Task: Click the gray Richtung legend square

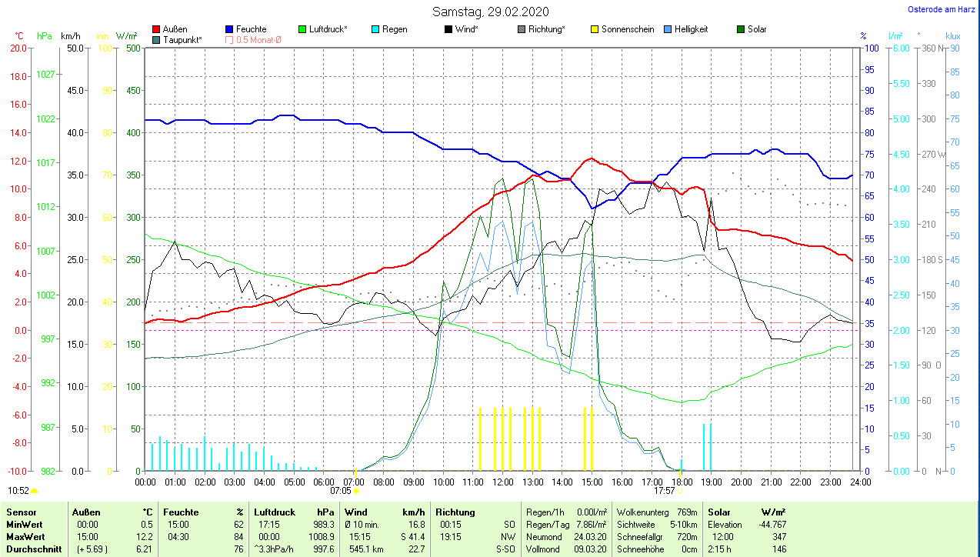Action: point(522,29)
